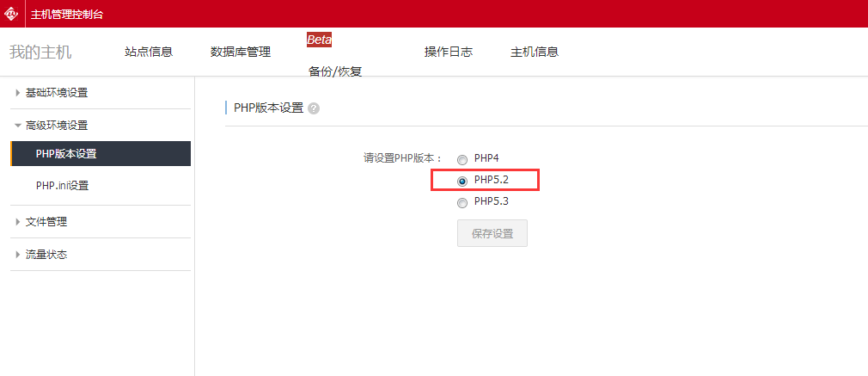The width and height of the screenshot is (868, 376).
Task: Click the help question mark icon
Action: [x=314, y=108]
